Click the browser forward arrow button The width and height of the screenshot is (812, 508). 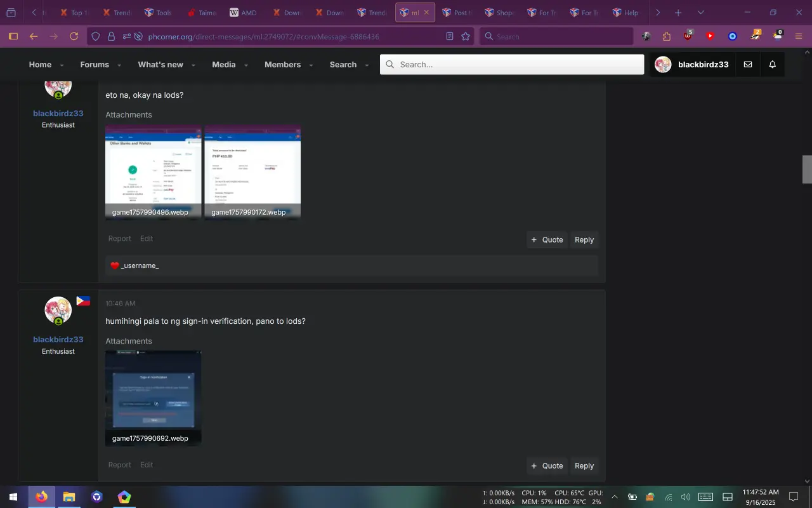click(x=54, y=36)
